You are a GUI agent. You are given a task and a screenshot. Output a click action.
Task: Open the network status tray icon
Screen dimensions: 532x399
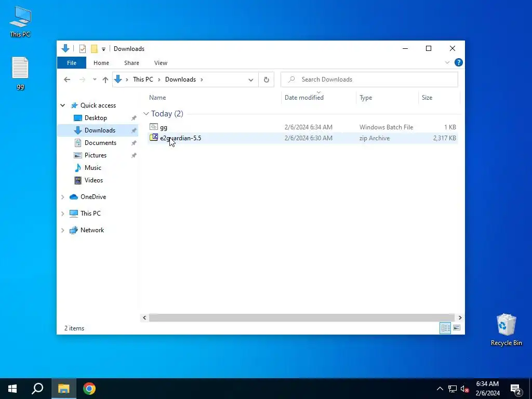[452, 389]
